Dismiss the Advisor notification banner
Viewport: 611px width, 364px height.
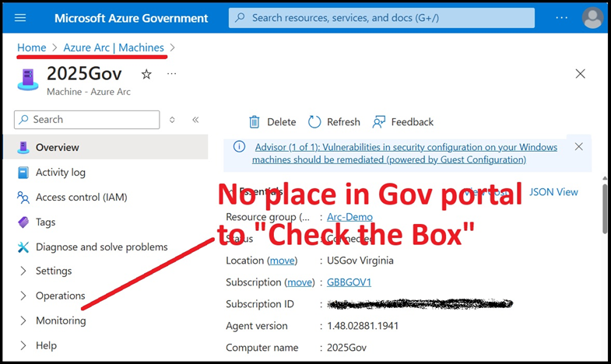point(578,146)
